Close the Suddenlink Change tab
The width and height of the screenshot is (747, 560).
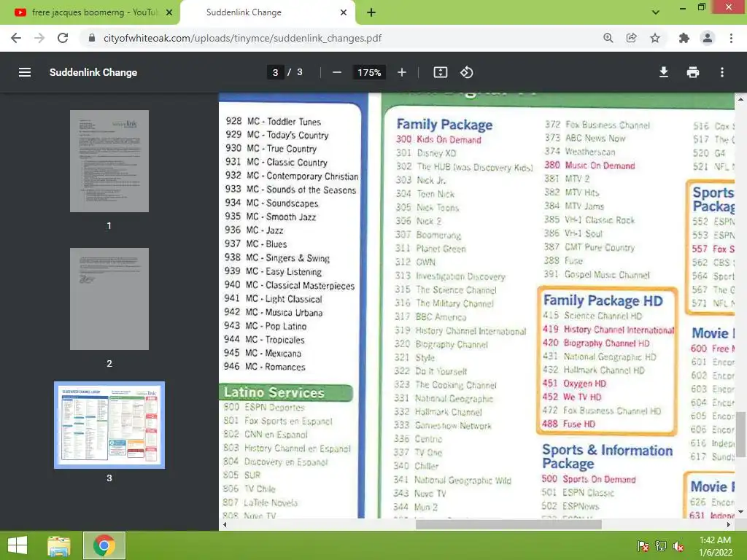point(344,12)
